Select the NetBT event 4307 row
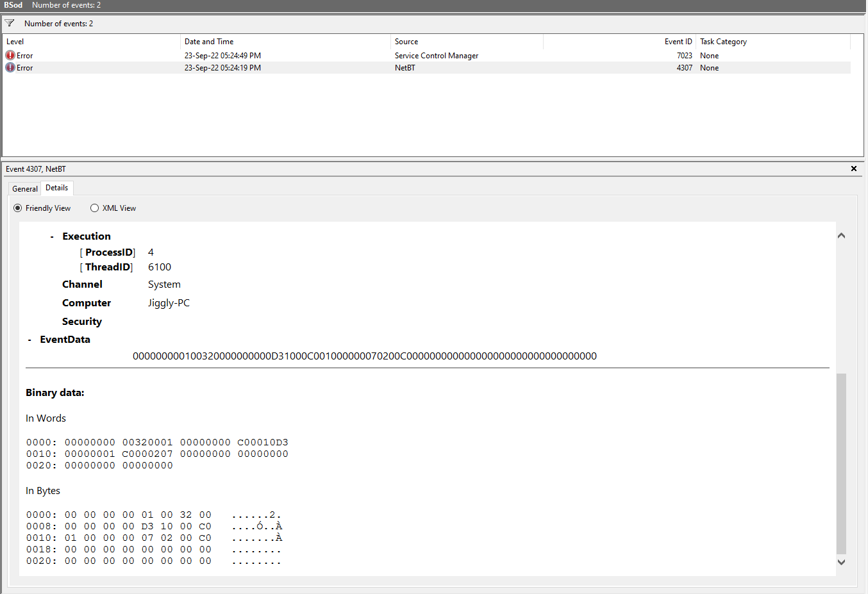This screenshot has height=594, width=868. coord(428,67)
